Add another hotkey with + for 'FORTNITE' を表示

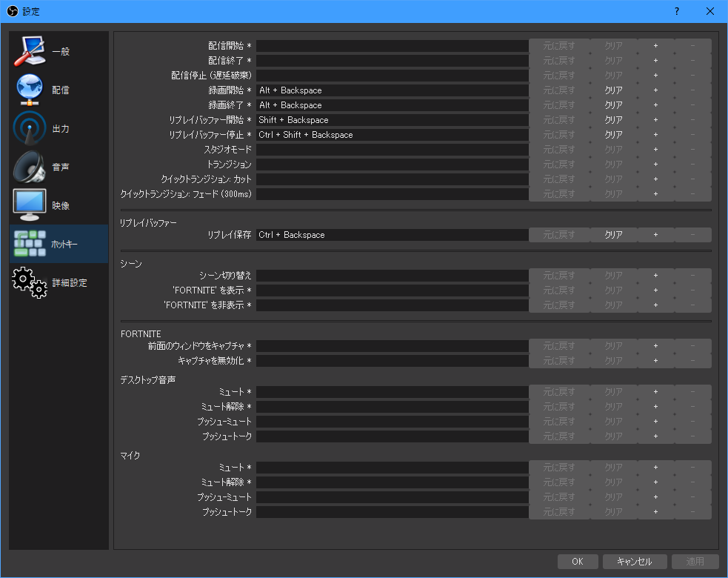click(655, 290)
